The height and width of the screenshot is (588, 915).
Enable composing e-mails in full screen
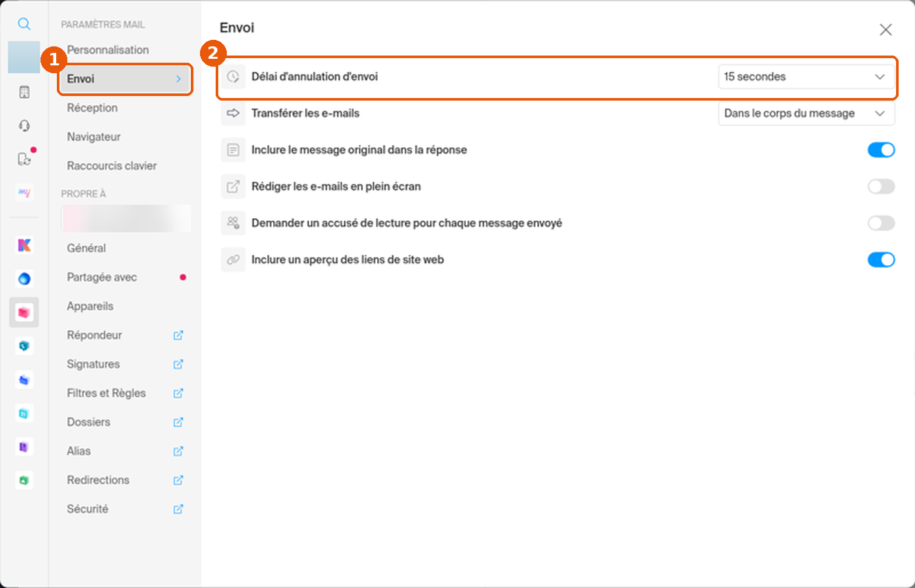pos(881,186)
